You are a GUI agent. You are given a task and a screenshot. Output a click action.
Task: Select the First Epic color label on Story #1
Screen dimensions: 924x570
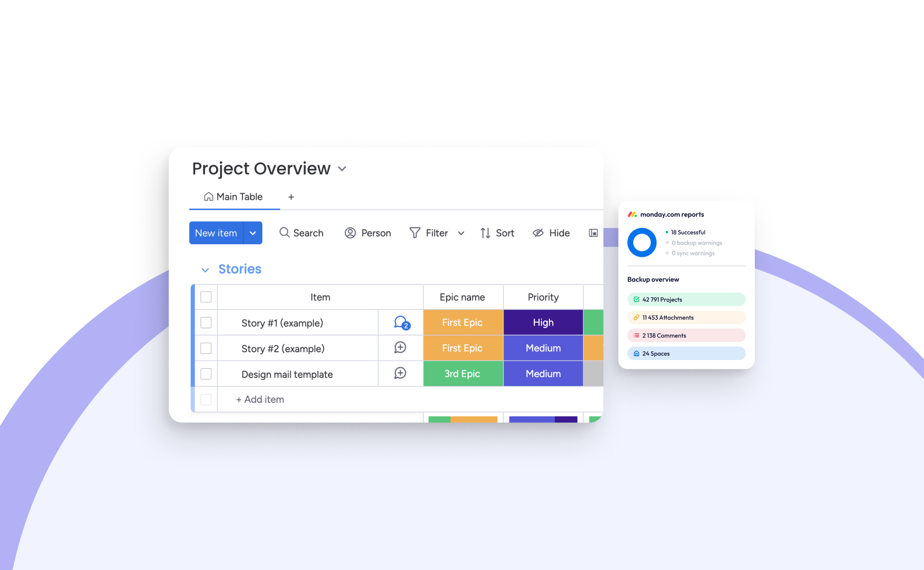coord(463,323)
